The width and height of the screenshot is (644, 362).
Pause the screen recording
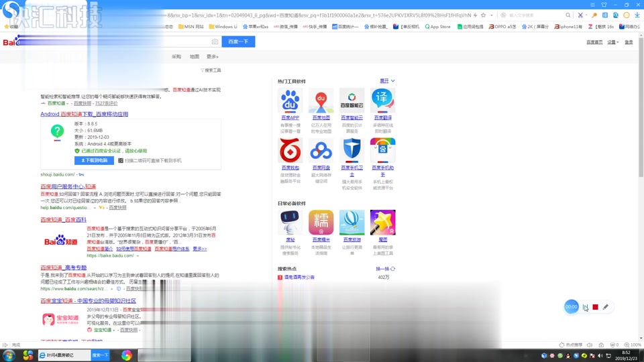click(x=585, y=307)
